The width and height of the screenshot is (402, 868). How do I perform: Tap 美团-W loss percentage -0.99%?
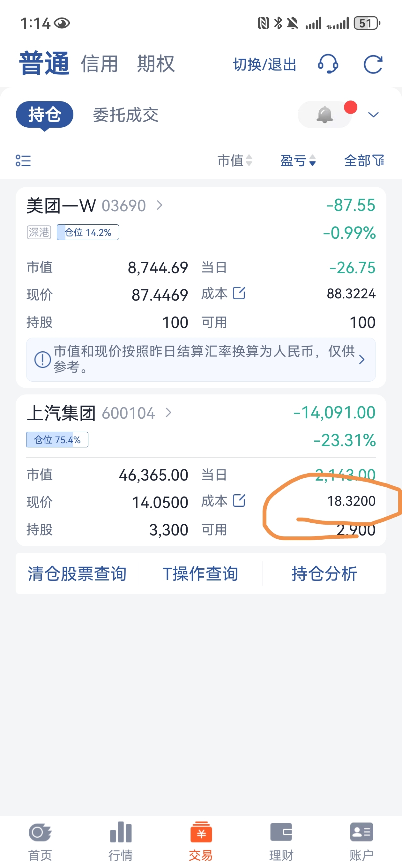point(349,233)
